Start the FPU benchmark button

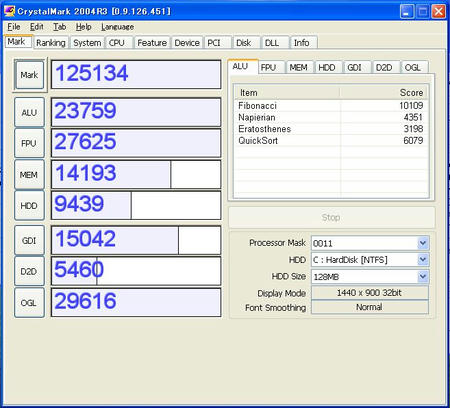pos(29,143)
